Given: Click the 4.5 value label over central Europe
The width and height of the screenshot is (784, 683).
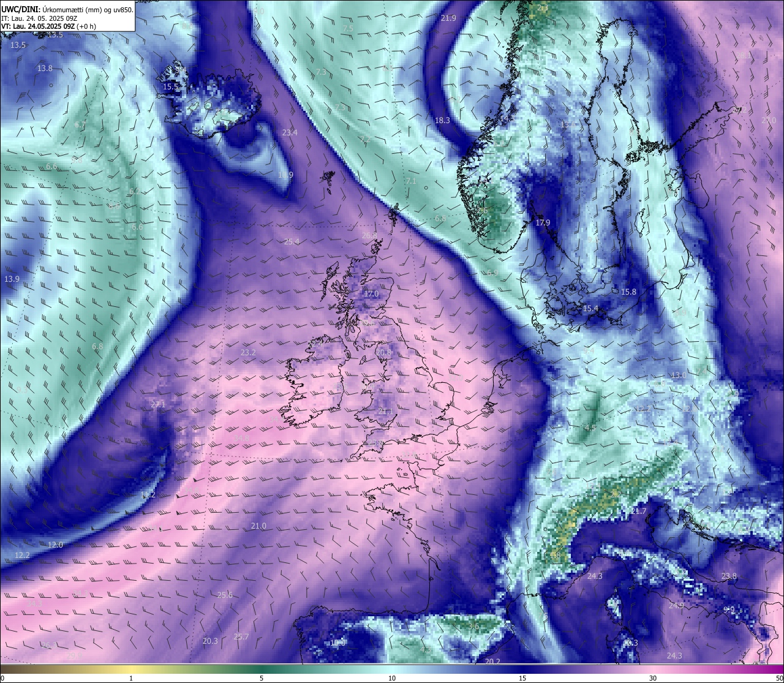Looking at the screenshot, I should pyautogui.click(x=590, y=428).
